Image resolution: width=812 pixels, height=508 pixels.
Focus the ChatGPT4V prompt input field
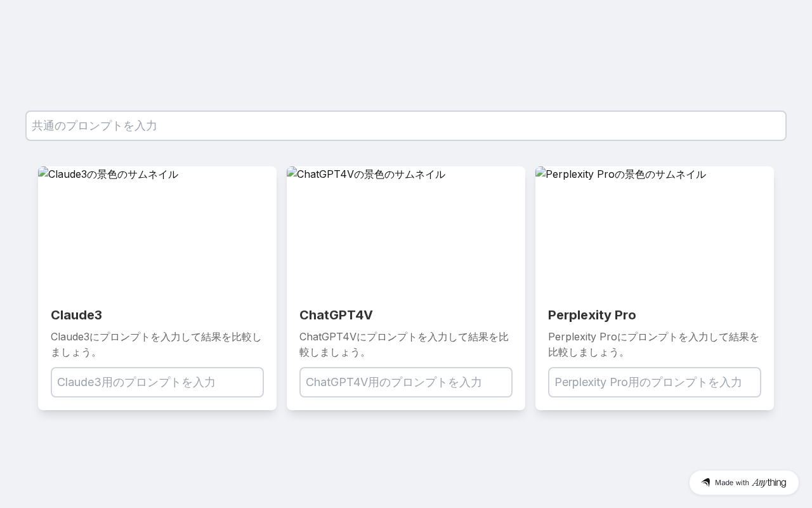pyautogui.click(x=406, y=382)
